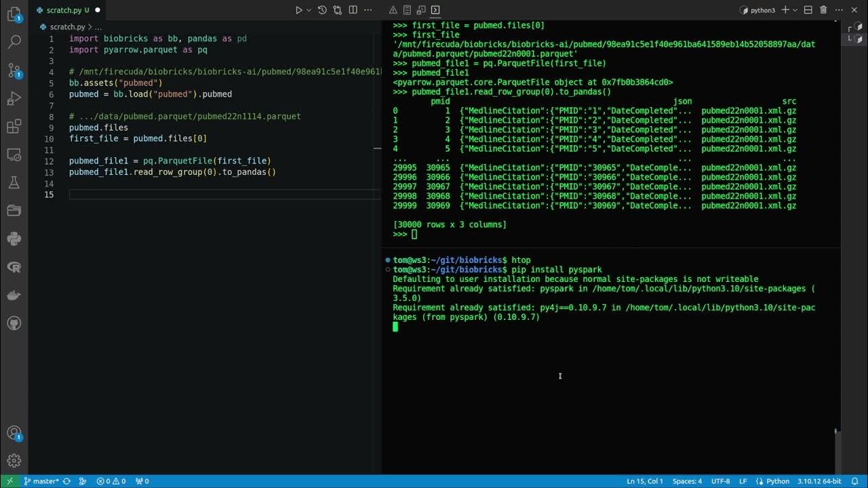Open the notifications bell icon

point(855,481)
